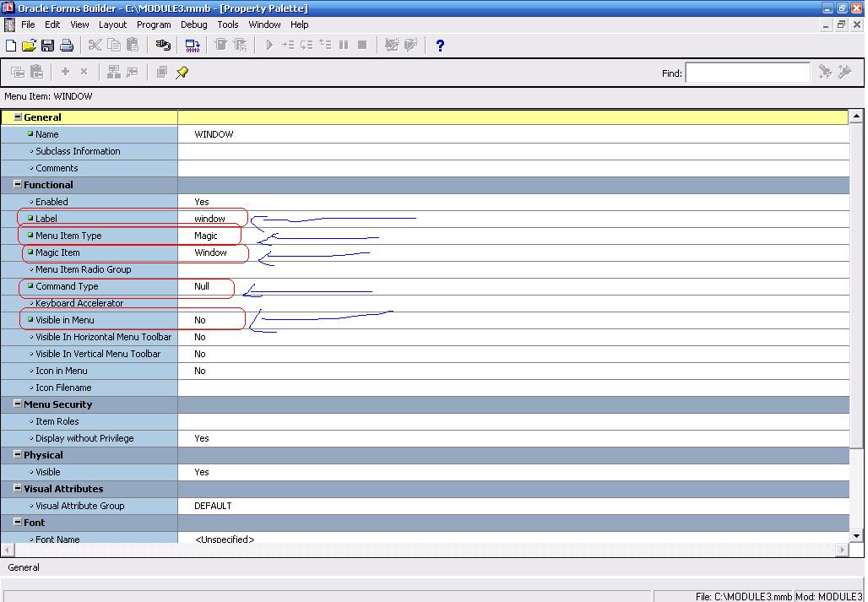Save the module with the floppy disk icon
Viewport: 868px width, 602px height.
[47, 46]
